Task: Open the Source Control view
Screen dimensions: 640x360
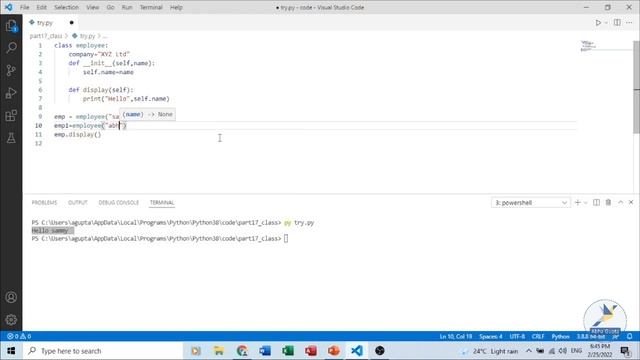Action: (x=11, y=70)
